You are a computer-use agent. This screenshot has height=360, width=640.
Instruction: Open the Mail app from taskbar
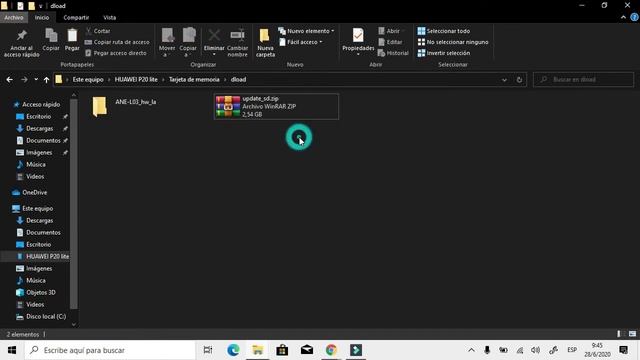click(307, 350)
